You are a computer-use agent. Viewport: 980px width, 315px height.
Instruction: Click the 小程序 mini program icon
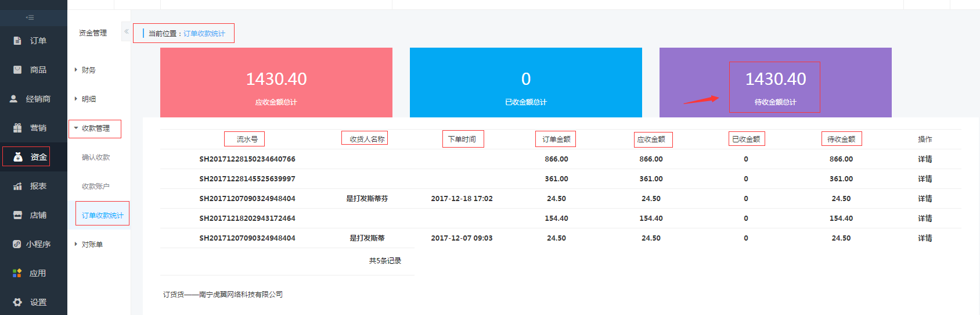click(17, 244)
